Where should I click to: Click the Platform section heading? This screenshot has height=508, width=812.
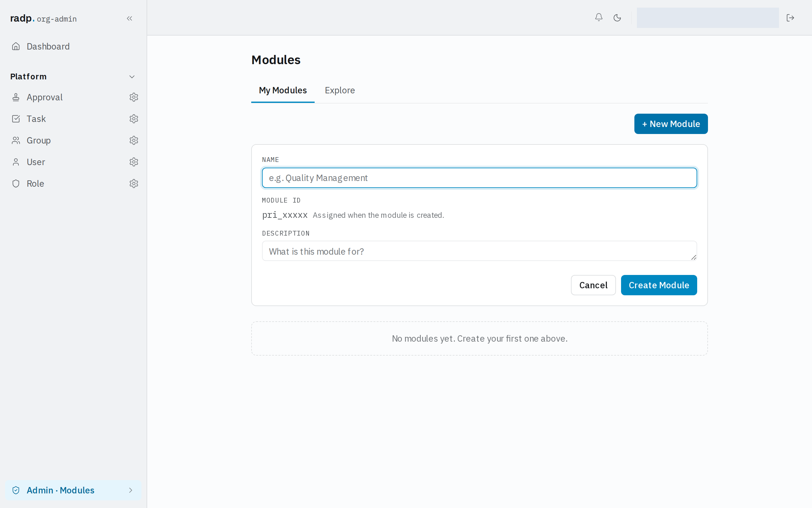(29, 77)
